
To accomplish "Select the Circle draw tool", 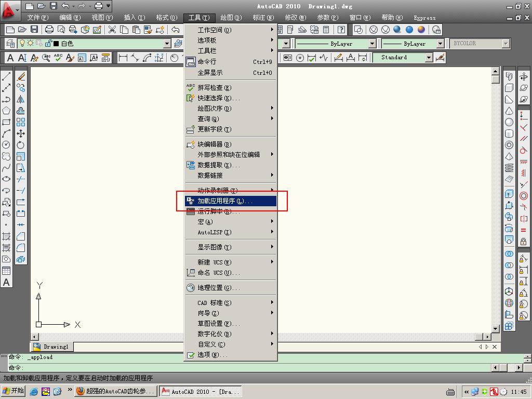I will click(6, 145).
